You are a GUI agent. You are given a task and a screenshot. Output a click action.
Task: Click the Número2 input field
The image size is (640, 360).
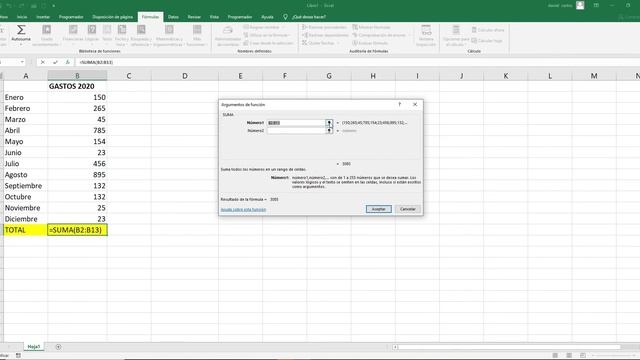(x=296, y=131)
